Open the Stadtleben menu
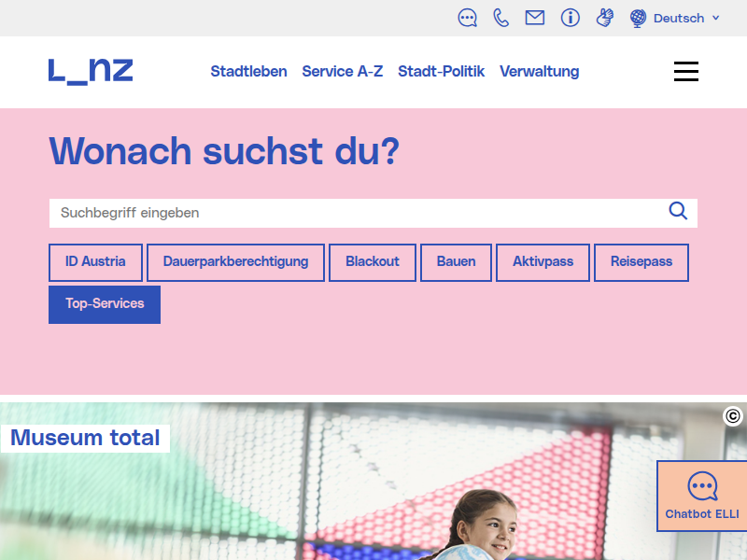This screenshot has width=747, height=560. (248, 72)
